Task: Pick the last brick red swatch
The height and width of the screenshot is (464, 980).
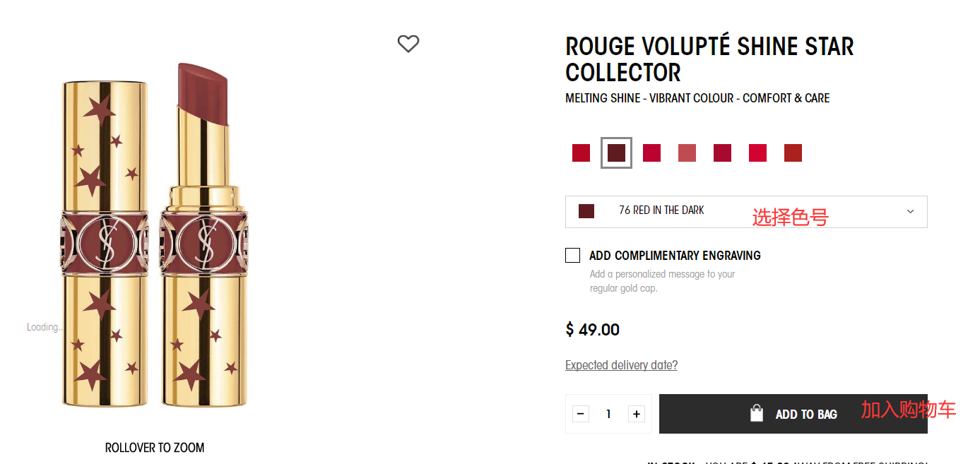Action: pos(793,153)
